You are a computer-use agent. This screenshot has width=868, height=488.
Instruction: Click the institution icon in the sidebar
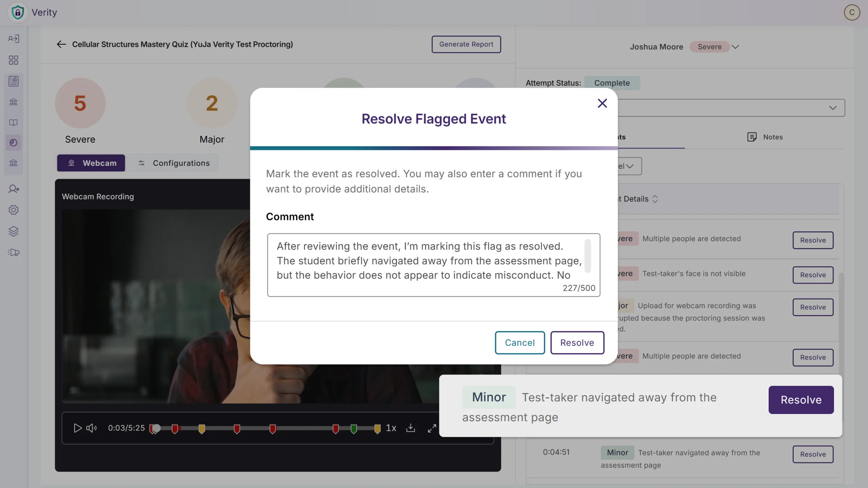click(14, 102)
